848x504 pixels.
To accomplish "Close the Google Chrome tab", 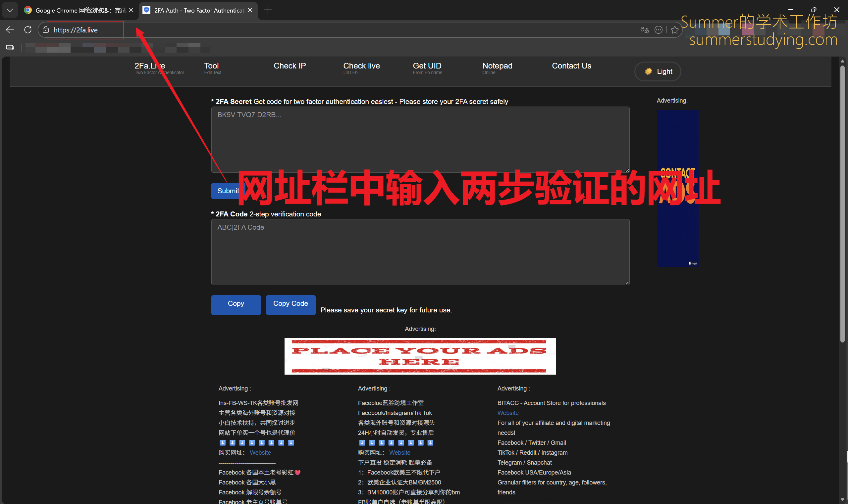I will (x=131, y=10).
